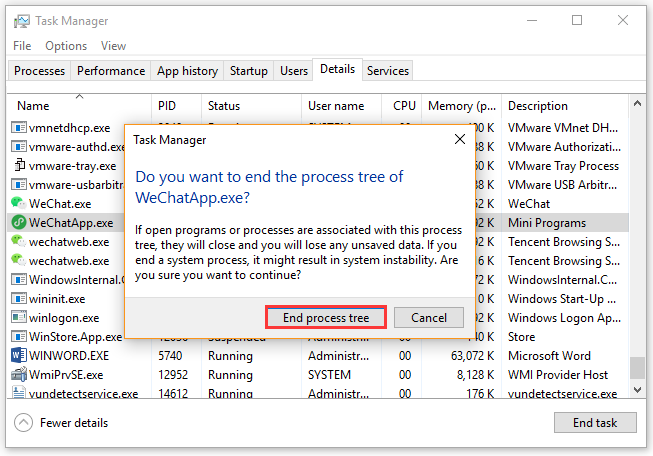
Task: Click the WeChat.exe process icon
Action: (18, 204)
